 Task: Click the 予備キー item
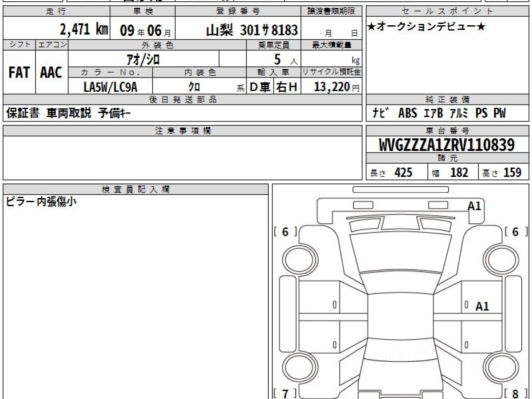coord(114,113)
